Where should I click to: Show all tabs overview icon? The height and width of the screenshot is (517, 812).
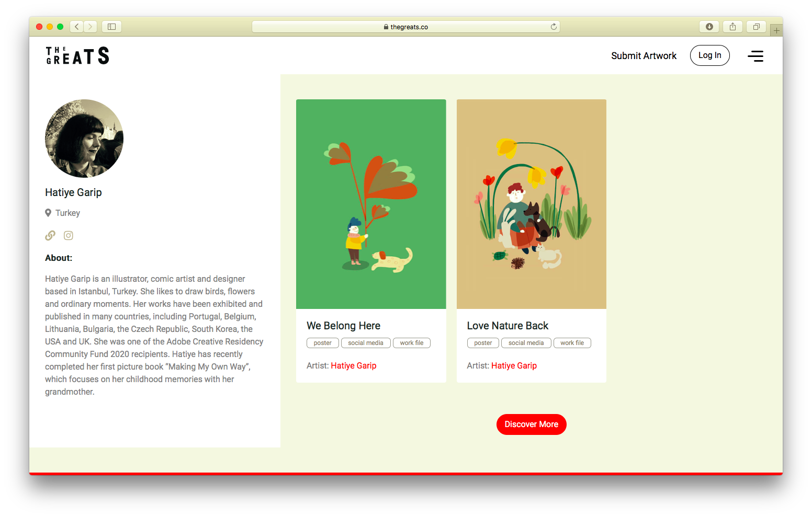pyautogui.click(x=757, y=27)
